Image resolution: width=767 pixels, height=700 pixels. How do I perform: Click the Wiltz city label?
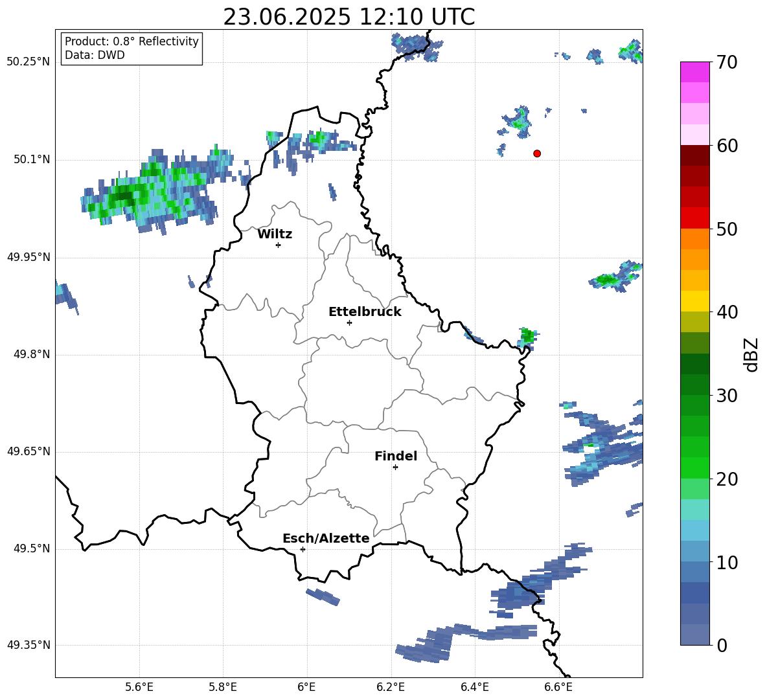pyautogui.click(x=275, y=234)
